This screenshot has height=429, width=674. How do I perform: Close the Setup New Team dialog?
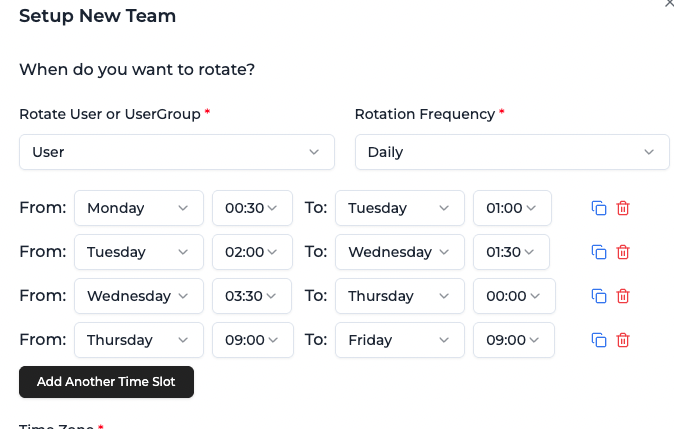pyautogui.click(x=669, y=4)
